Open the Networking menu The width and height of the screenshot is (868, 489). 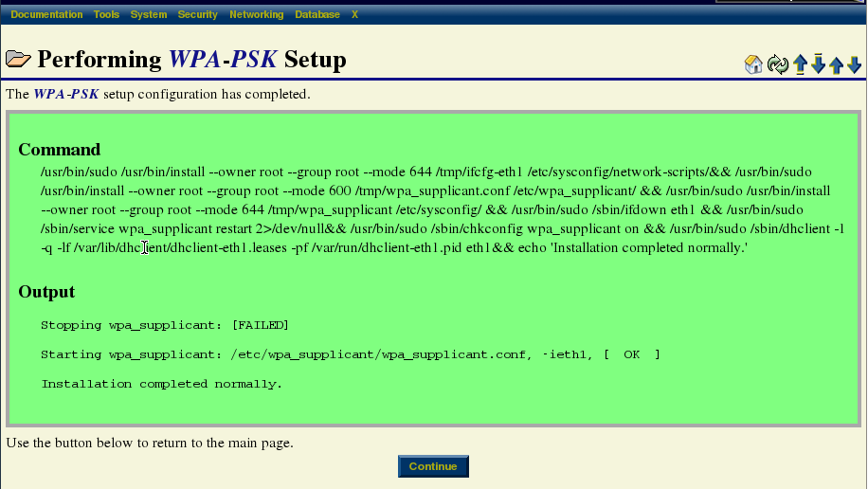[x=256, y=14]
